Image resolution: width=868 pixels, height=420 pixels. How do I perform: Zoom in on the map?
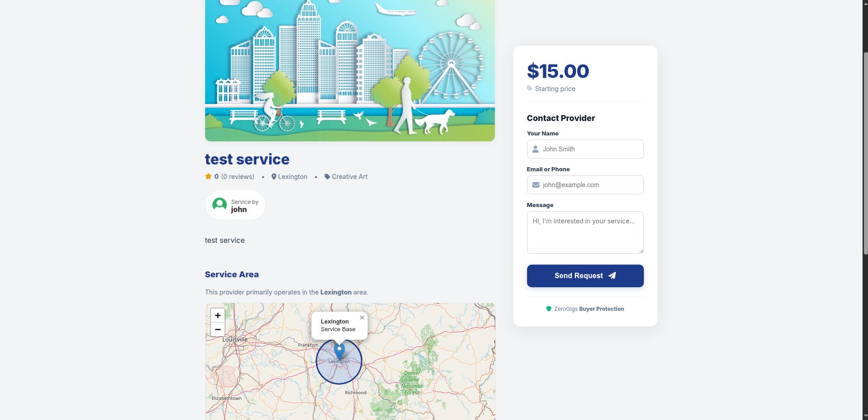pos(218,315)
